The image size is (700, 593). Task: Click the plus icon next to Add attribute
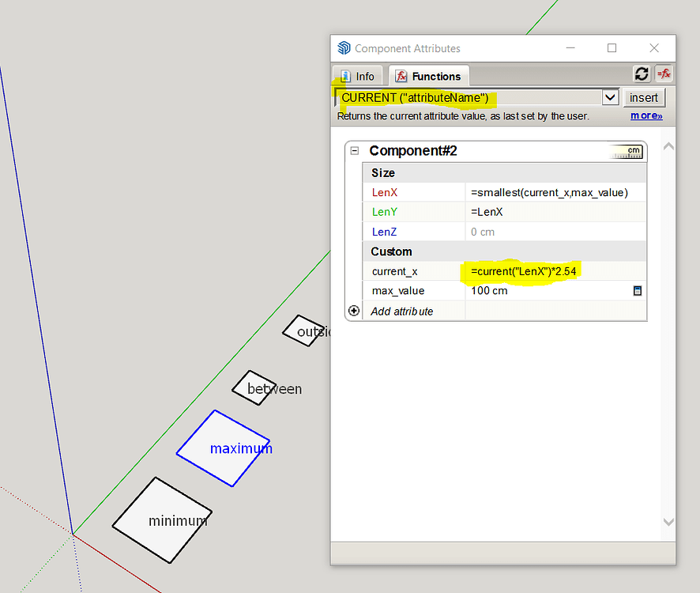pyautogui.click(x=354, y=311)
